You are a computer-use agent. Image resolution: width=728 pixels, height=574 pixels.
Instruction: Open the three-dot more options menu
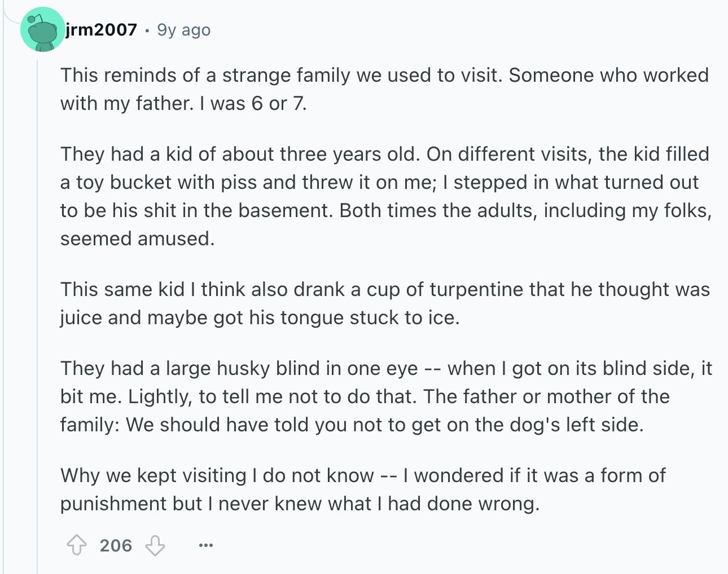tap(206, 546)
